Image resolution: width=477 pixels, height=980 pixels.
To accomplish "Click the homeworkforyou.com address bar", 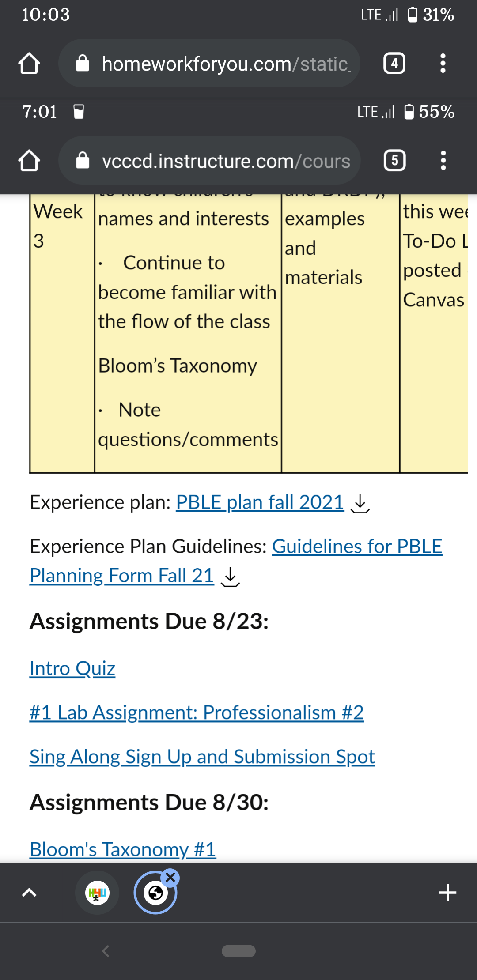I will click(x=209, y=64).
